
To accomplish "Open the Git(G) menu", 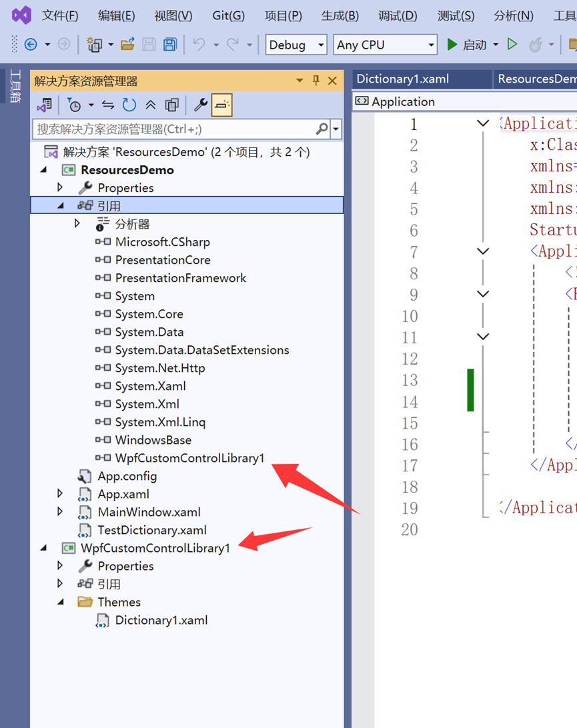I will click(x=228, y=16).
